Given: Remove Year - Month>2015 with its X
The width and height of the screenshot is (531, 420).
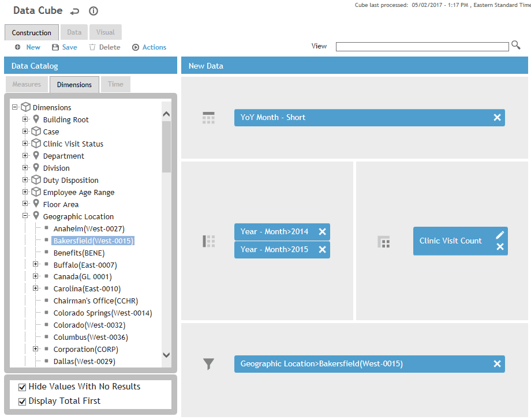Looking at the screenshot, I should click(323, 249).
